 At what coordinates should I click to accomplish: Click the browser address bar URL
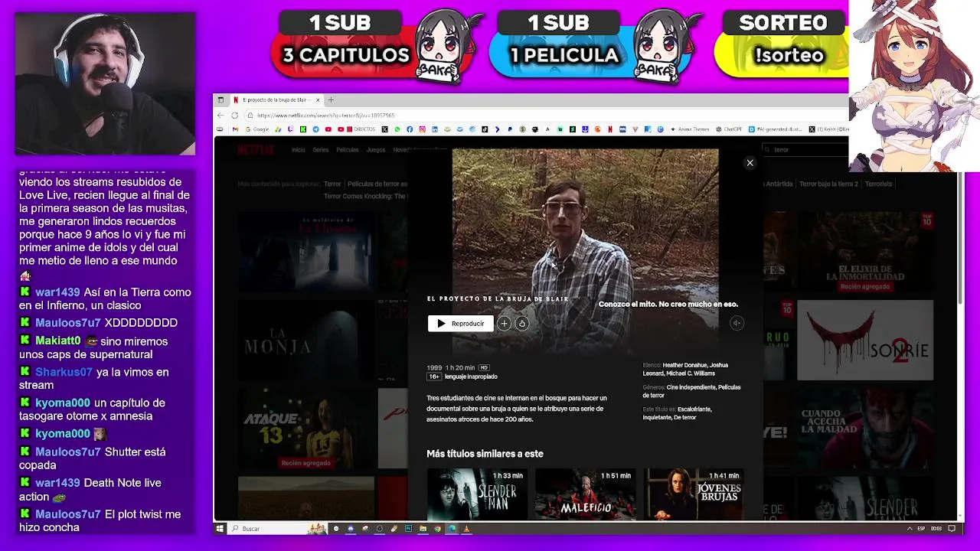[x=326, y=116]
